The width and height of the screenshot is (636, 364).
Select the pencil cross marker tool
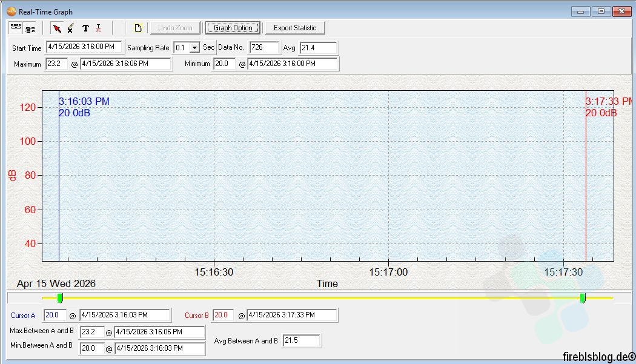click(71, 28)
